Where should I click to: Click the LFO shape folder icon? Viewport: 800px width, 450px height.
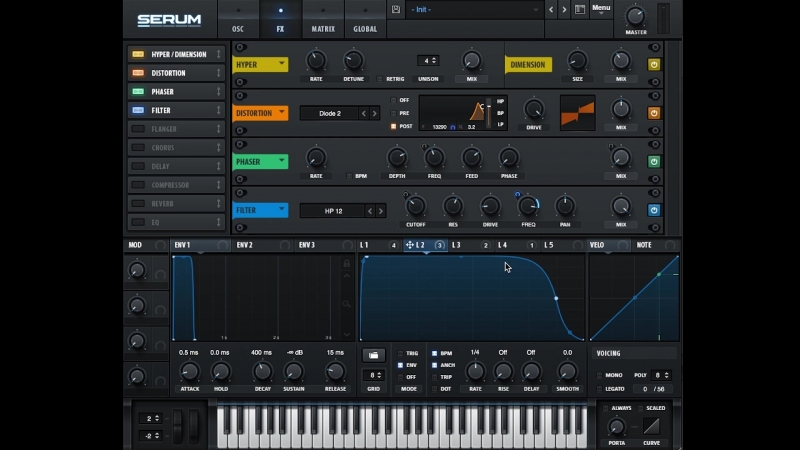(x=373, y=355)
